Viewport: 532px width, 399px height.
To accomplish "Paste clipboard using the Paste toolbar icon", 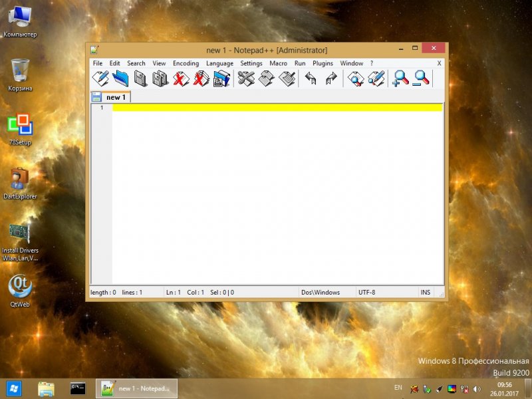I will 287,78.
